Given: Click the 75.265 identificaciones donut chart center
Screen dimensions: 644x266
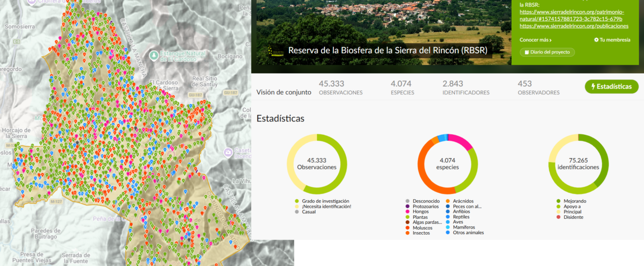Looking at the screenshot, I should (x=578, y=164).
